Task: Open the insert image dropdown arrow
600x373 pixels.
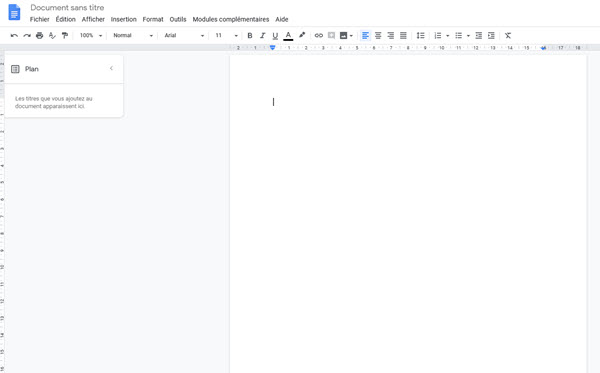Action: (351, 36)
